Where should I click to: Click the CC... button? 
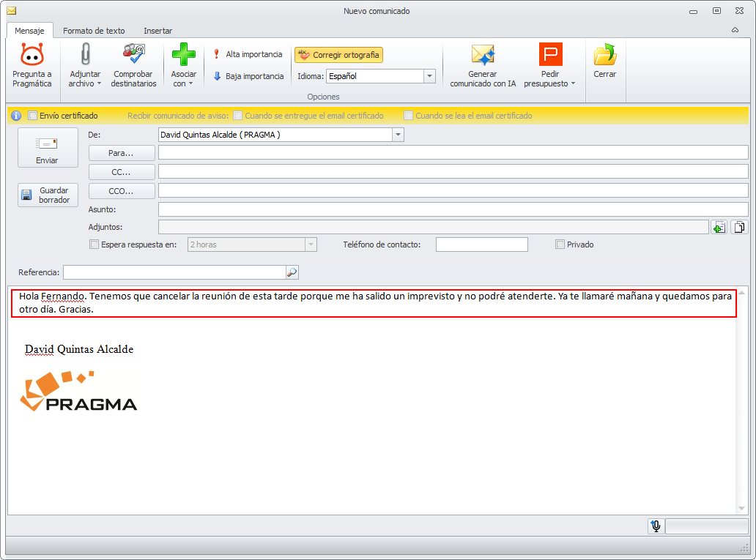(x=122, y=172)
